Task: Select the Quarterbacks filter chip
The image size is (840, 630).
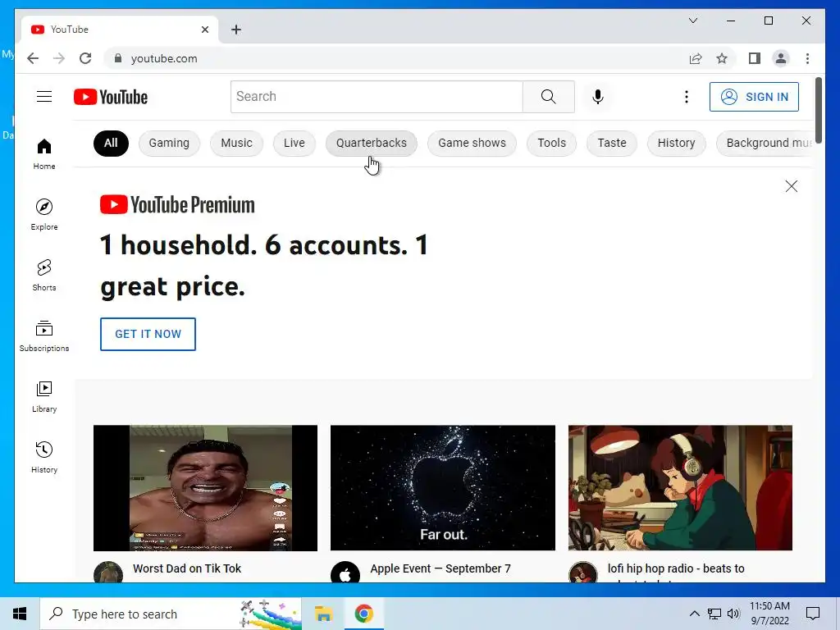Action: pyautogui.click(x=372, y=143)
